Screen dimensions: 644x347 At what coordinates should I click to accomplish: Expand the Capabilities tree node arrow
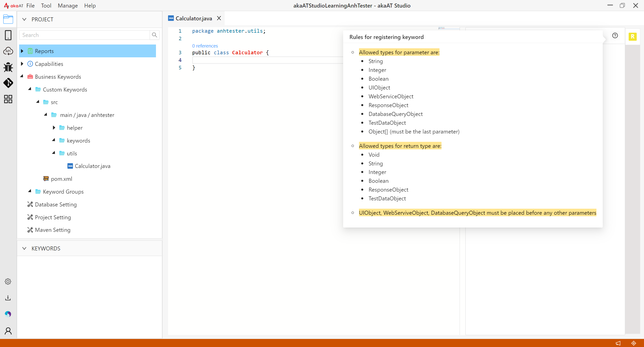pyautogui.click(x=22, y=64)
